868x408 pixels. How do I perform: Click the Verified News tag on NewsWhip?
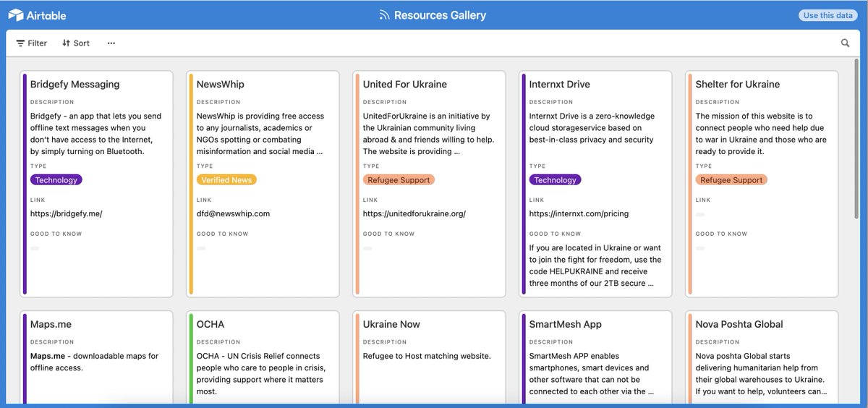pyautogui.click(x=226, y=180)
